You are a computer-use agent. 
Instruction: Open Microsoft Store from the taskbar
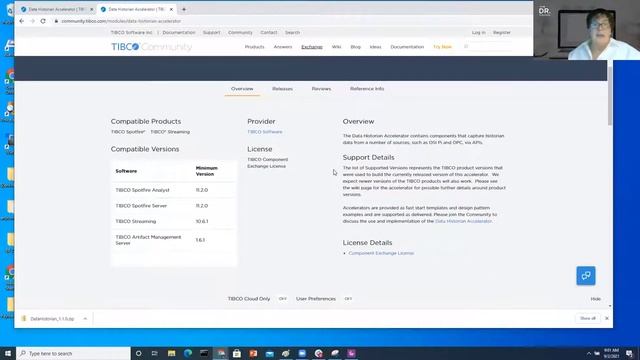click(x=237, y=353)
